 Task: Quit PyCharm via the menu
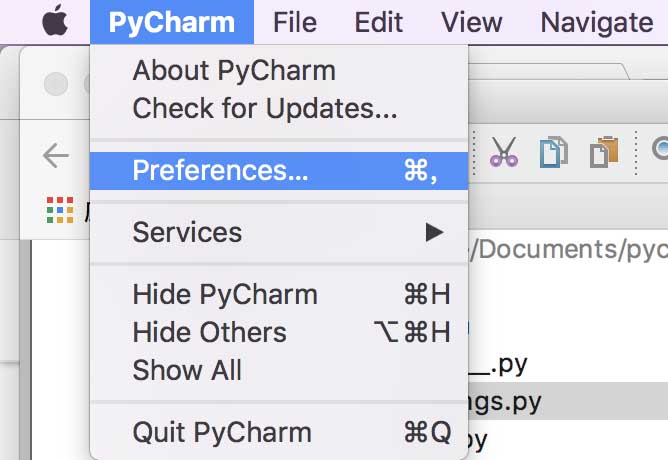[222, 433]
